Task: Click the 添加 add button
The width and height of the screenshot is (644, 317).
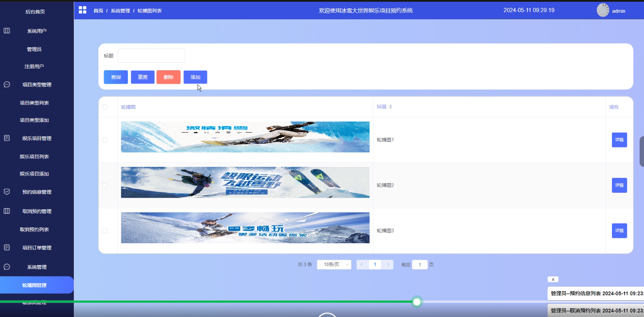Action: (195, 77)
